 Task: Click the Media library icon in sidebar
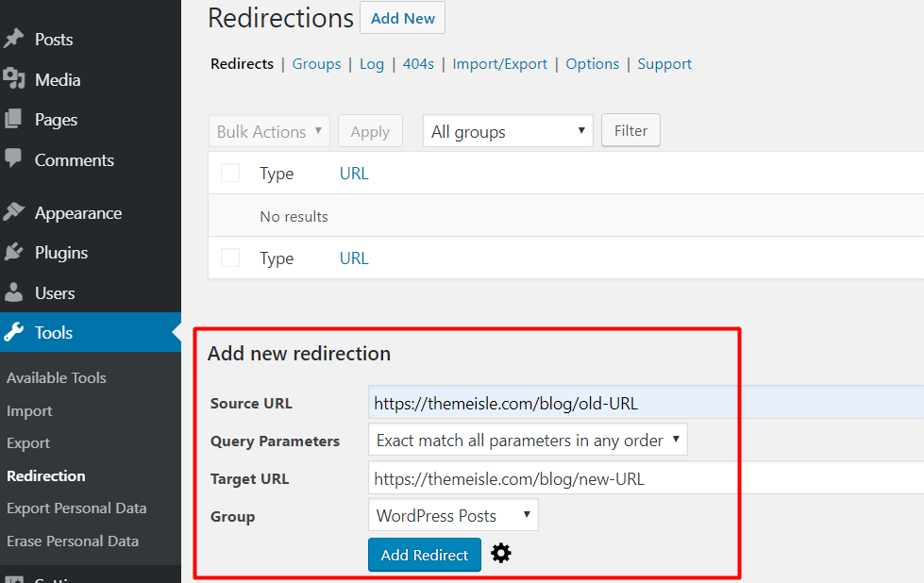[x=15, y=79]
